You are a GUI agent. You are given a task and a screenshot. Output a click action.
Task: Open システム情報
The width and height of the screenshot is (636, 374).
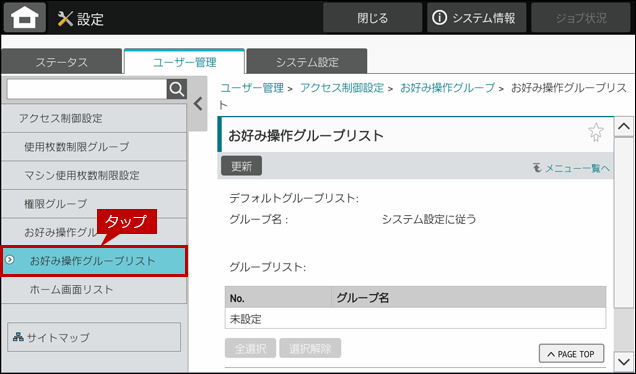[477, 18]
